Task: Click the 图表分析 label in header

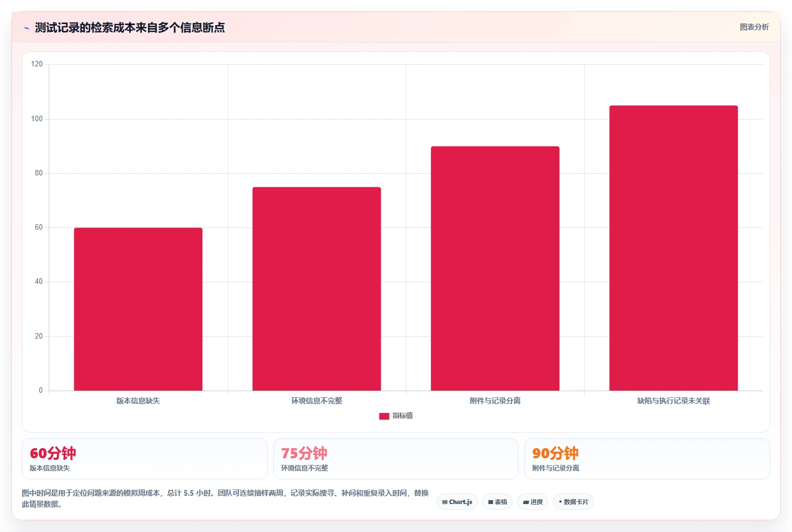Action: pos(754,27)
